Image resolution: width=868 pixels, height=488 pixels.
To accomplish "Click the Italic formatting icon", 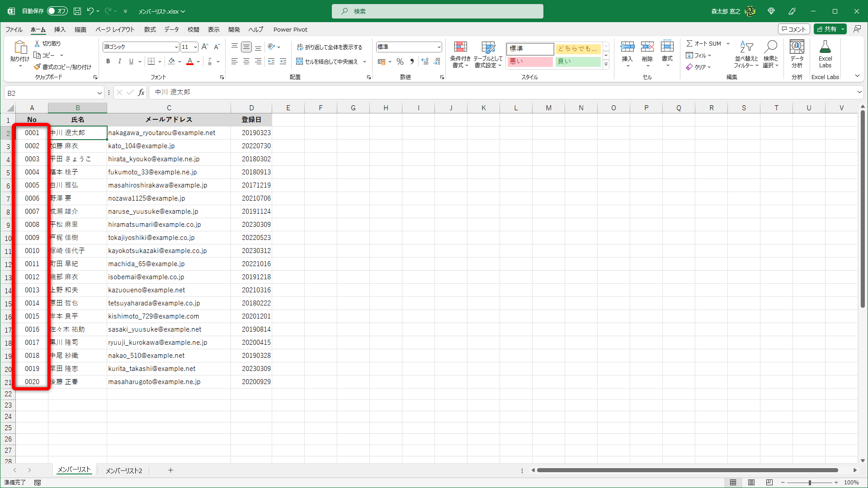I will (119, 61).
